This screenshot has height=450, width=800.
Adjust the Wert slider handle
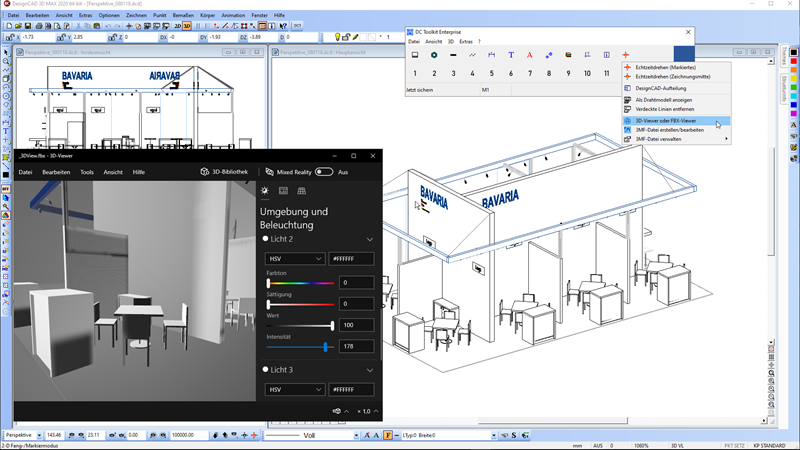[332, 326]
